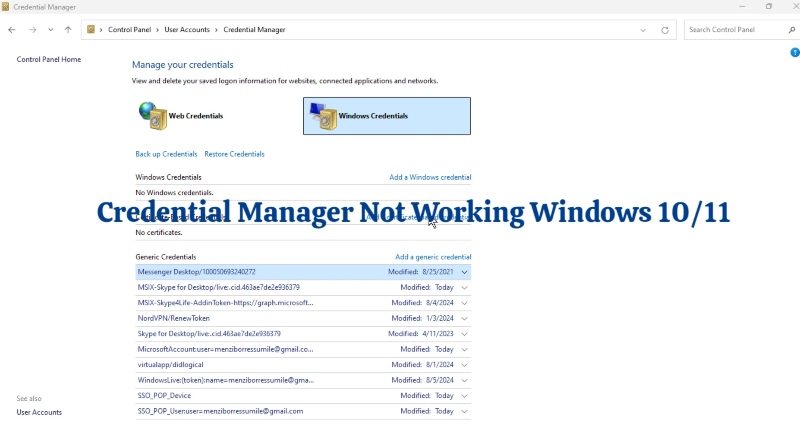
Task: Open recent locations dropdown arrow
Action: point(51,30)
